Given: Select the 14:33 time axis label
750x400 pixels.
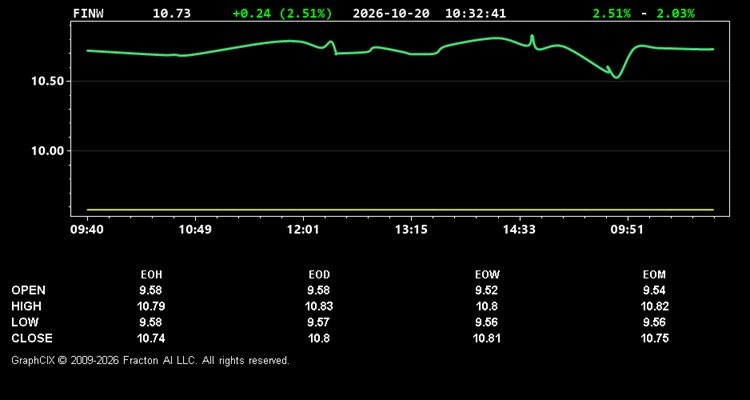Looking at the screenshot, I should (519, 229).
